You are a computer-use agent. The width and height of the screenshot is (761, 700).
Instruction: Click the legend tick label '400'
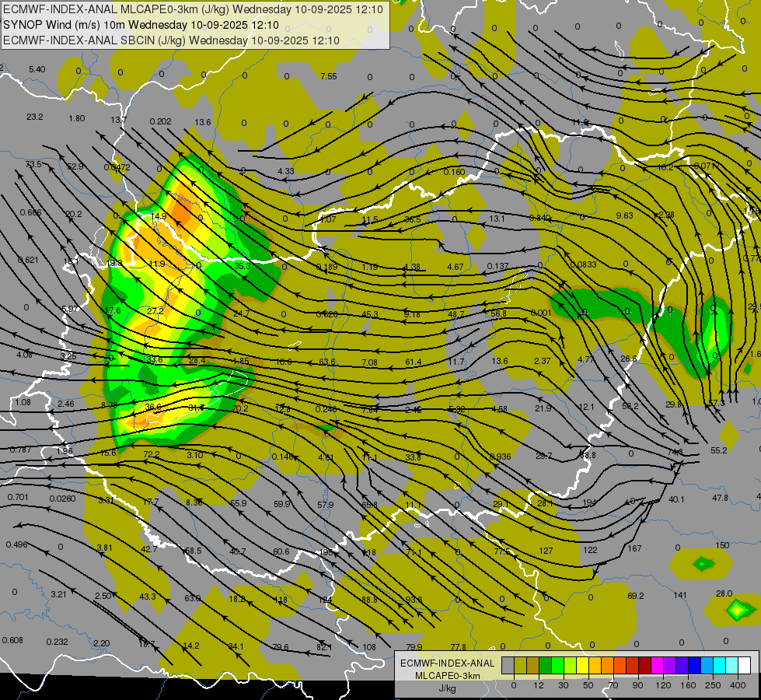pos(738,685)
